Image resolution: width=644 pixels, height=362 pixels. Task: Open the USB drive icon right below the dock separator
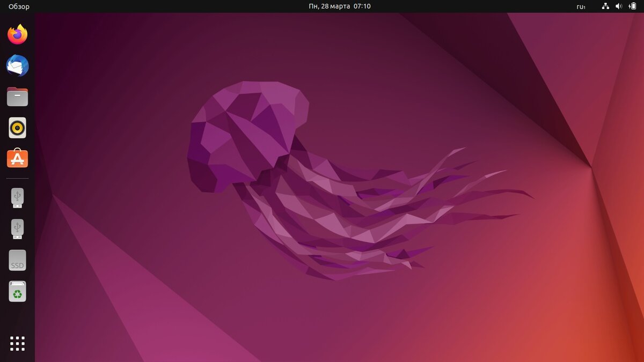point(17,198)
